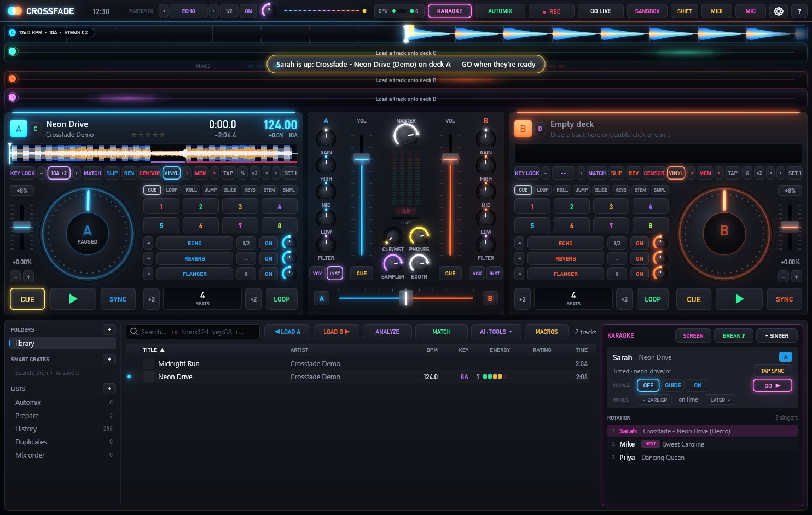
Task: Add a smart crate with its plus icon
Action: click(109, 359)
